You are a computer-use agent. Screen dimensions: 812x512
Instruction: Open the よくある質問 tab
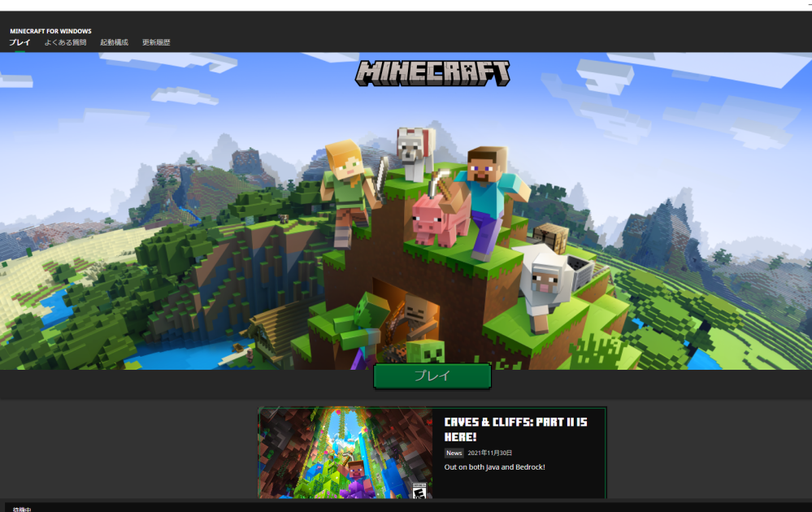coord(65,42)
